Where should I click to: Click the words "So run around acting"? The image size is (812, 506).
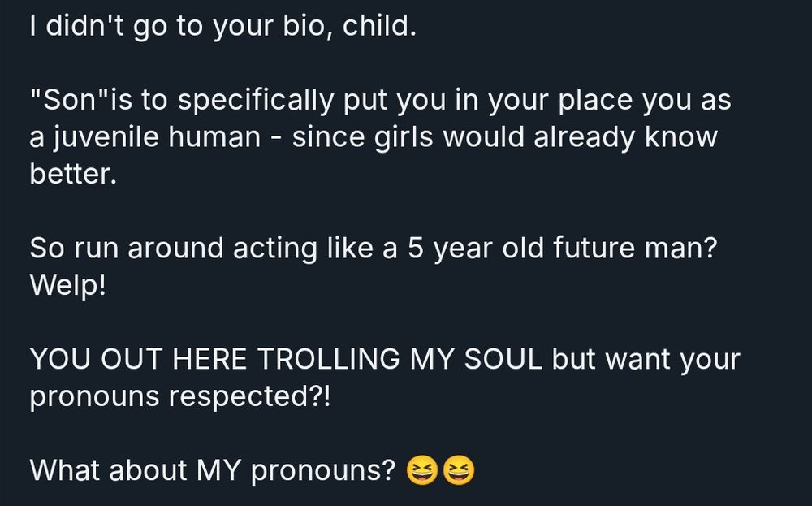click(173, 248)
